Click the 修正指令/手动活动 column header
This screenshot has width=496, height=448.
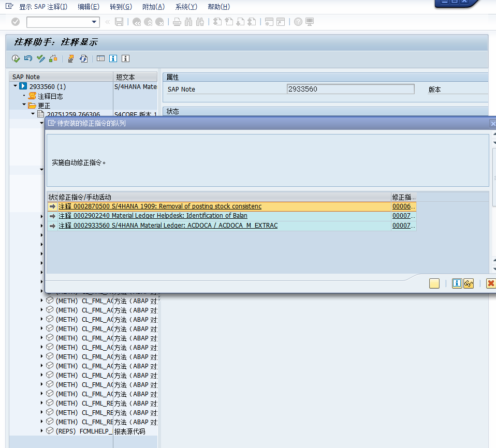(x=224, y=197)
